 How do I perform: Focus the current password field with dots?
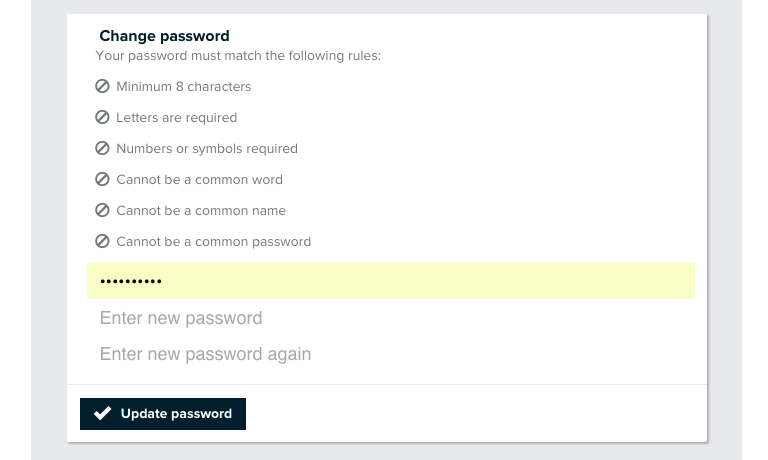coord(391,281)
